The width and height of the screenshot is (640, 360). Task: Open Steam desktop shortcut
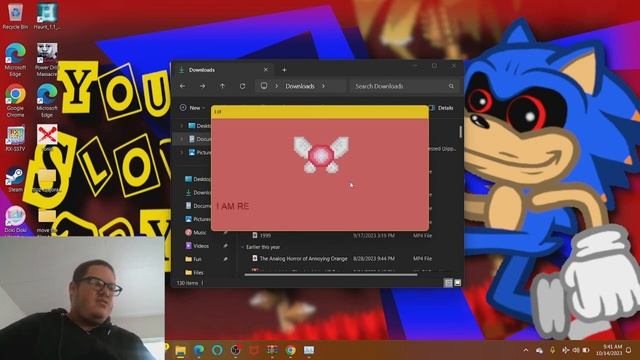click(15, 180)
